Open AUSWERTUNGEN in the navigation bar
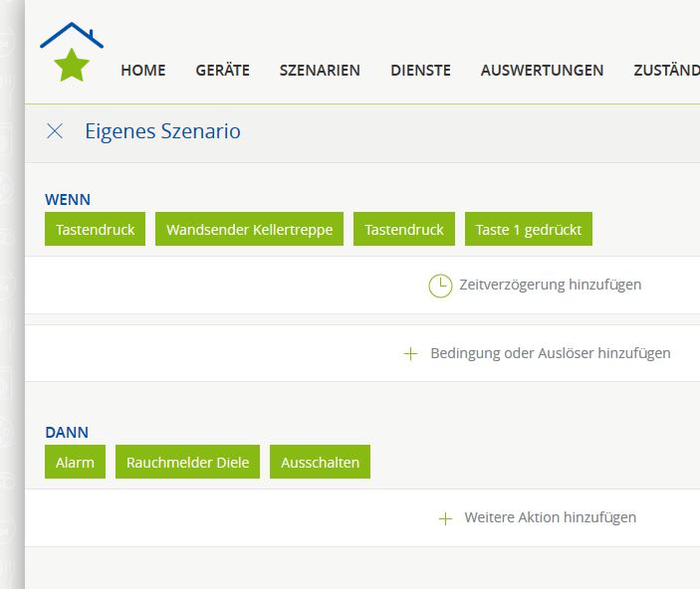This screenshot has width=700, height=589. coord(542,71)
